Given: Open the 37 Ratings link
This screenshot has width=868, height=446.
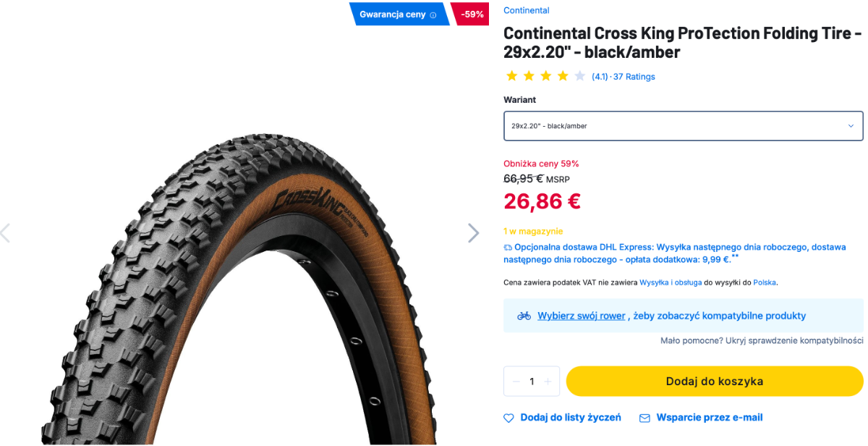Looking at the screenshot, I should click(x=634, y=77).
